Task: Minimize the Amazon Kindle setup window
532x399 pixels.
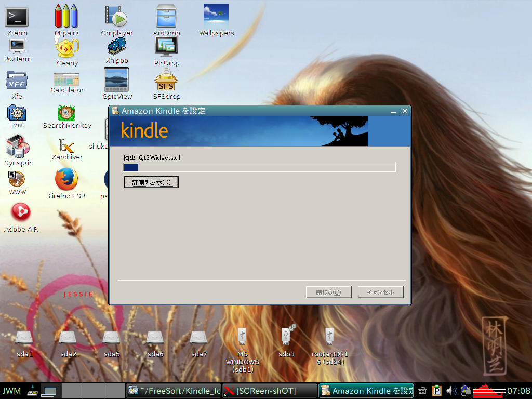Action: coord(393,111)
